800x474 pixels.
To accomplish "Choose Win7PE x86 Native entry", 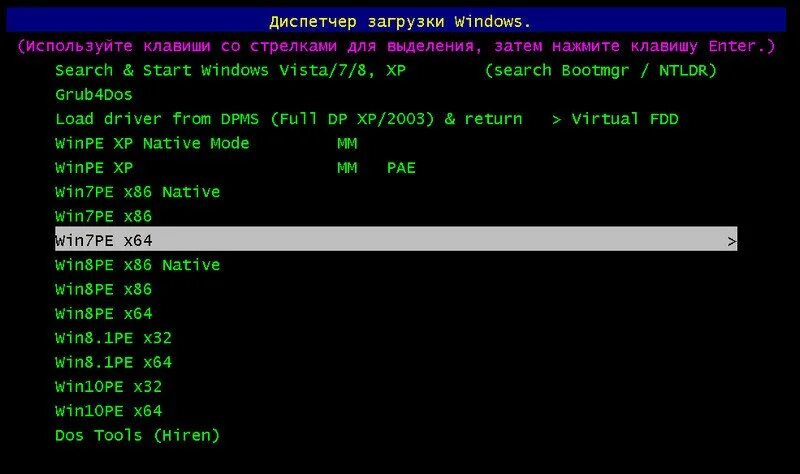I will coord(138,192).
